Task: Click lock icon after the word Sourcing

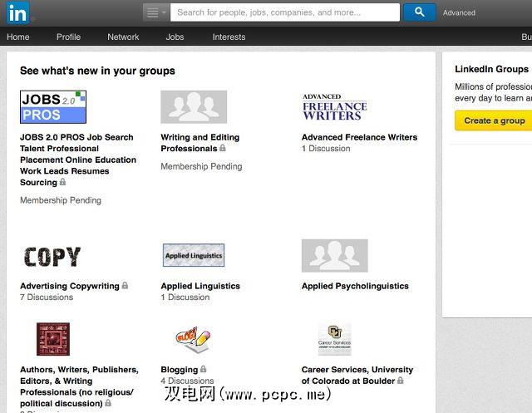Action: [x=63, y=182]
